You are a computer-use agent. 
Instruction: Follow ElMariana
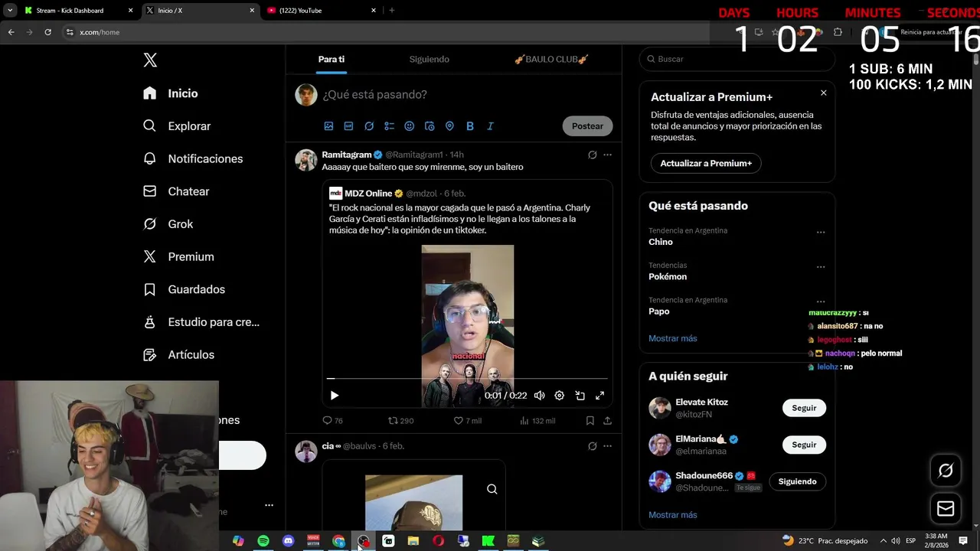click(804, 445)
